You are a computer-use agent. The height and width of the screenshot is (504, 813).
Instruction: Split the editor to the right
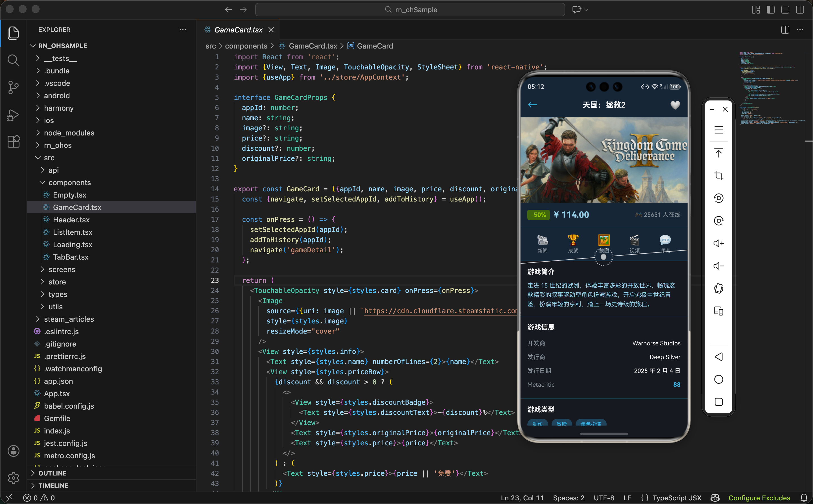pyautogui.click(x=785, y=30)
